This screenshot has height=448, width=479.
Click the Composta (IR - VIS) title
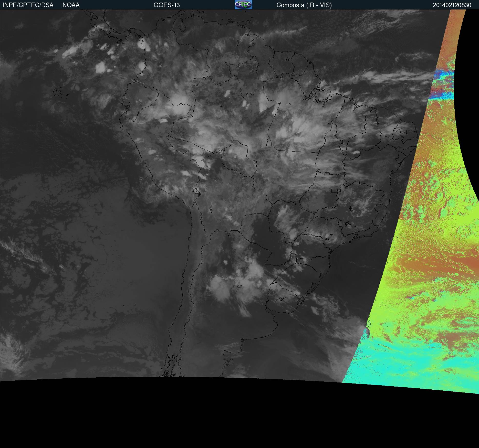(x=304, y=5)
